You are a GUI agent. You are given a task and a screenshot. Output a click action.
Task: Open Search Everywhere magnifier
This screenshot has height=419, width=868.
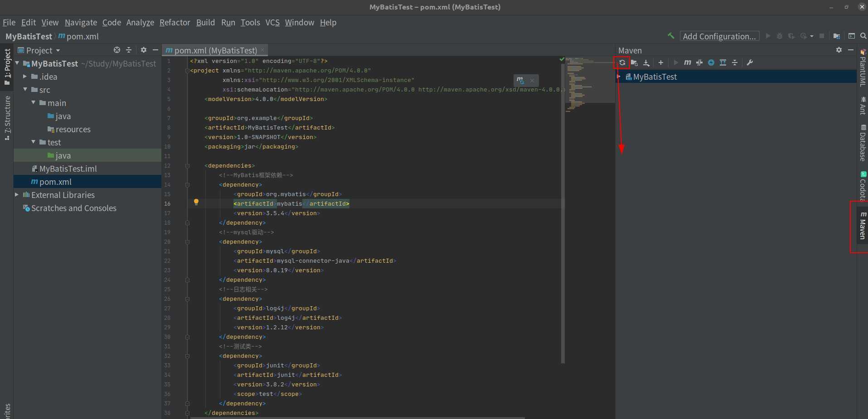pos(863,36)
